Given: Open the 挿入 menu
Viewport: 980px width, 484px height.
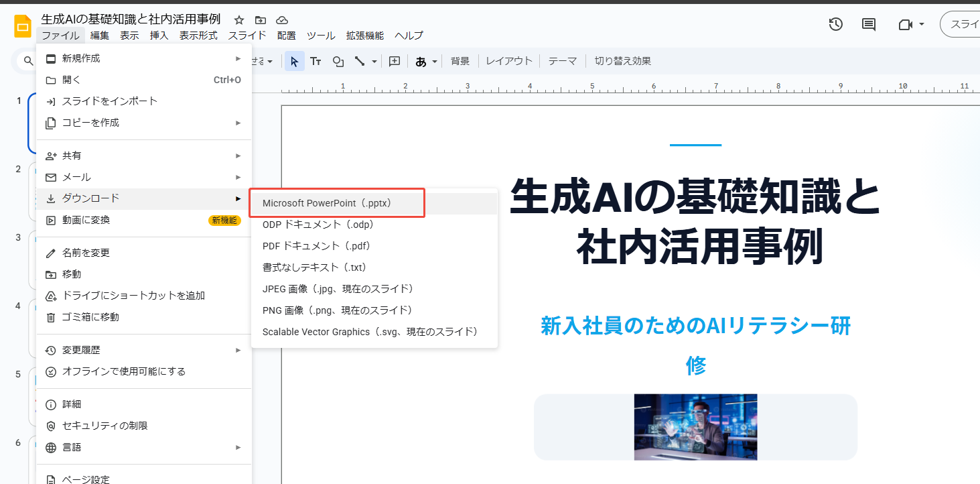Looking at the screenshot, I should click(x=159, y=36).
